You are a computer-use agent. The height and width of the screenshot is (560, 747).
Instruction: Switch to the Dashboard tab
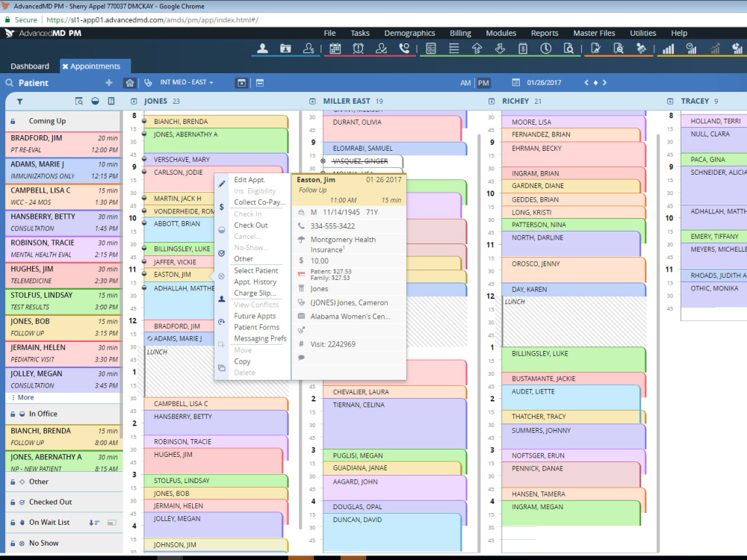(30, 66)
